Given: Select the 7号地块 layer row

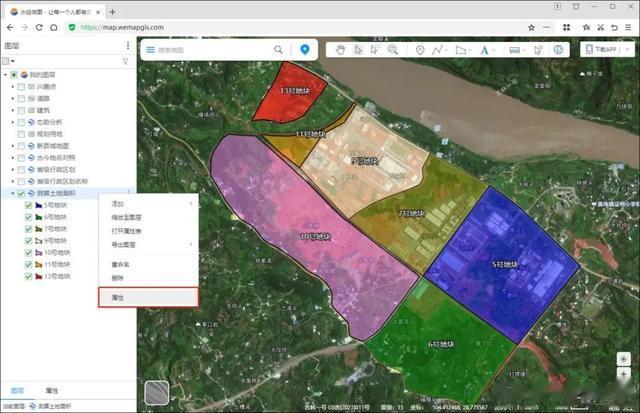Looking at the screenshot, I should click(x=55, y=229).
